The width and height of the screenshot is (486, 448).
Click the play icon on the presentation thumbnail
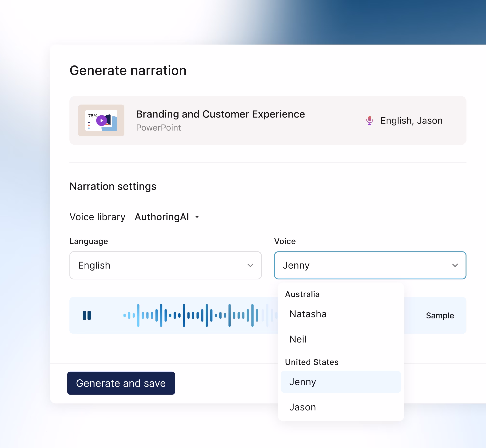pyautogui.click(x=101, y=120)
